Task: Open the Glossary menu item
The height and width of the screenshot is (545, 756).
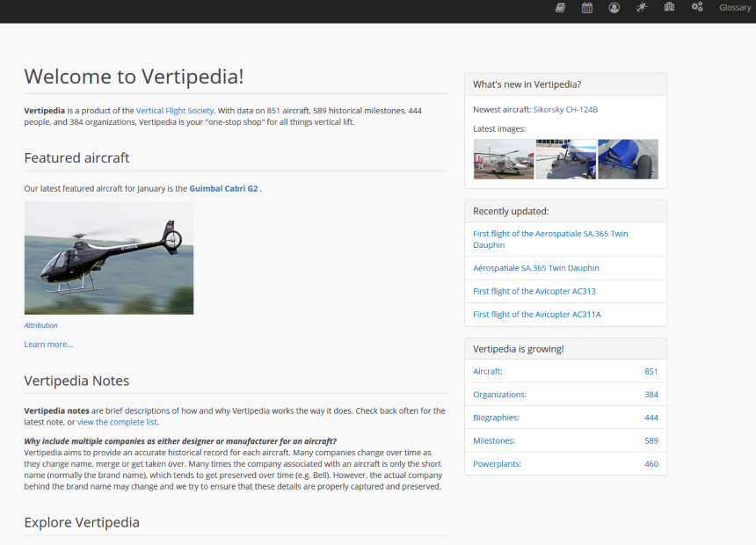Action: (735, 7)
